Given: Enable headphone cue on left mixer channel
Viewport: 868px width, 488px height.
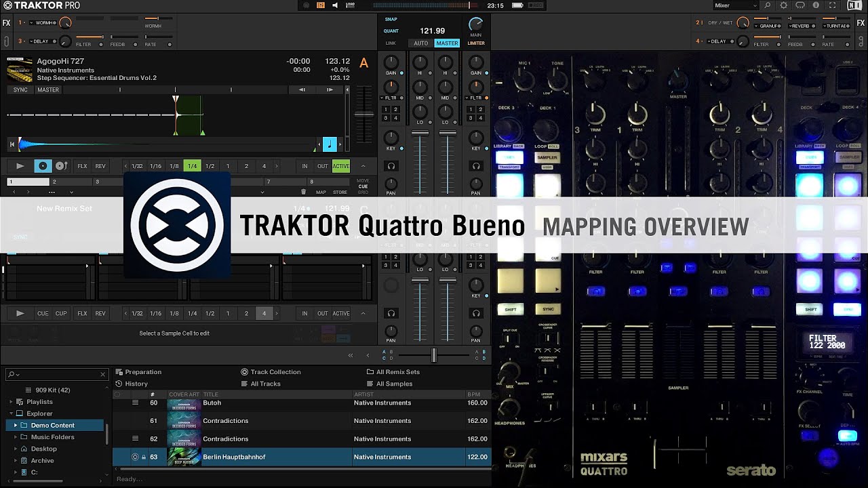Looking at the screenshot, I should tap(391, 166).
